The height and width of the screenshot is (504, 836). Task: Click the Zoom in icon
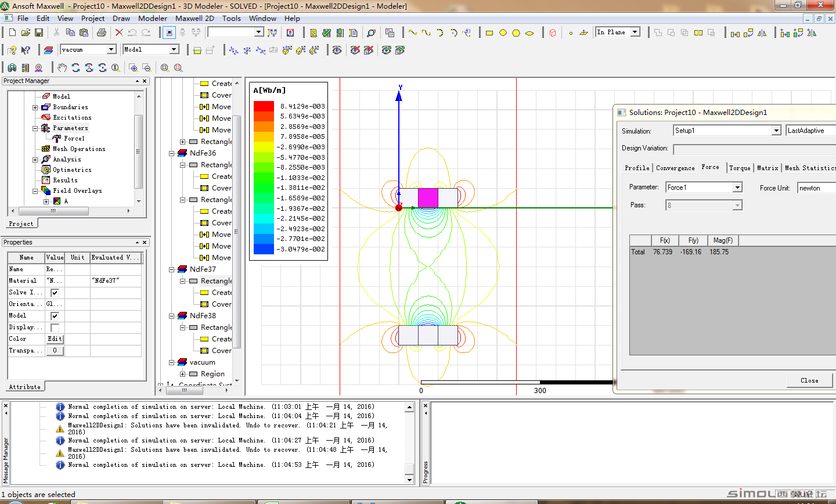pos(133,68)
